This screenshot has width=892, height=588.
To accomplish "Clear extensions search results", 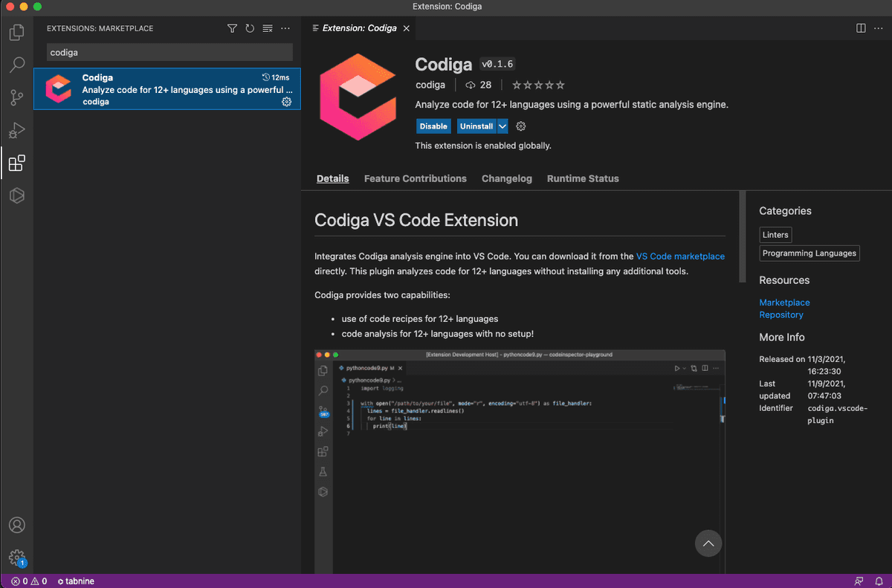I will (268, 28).
